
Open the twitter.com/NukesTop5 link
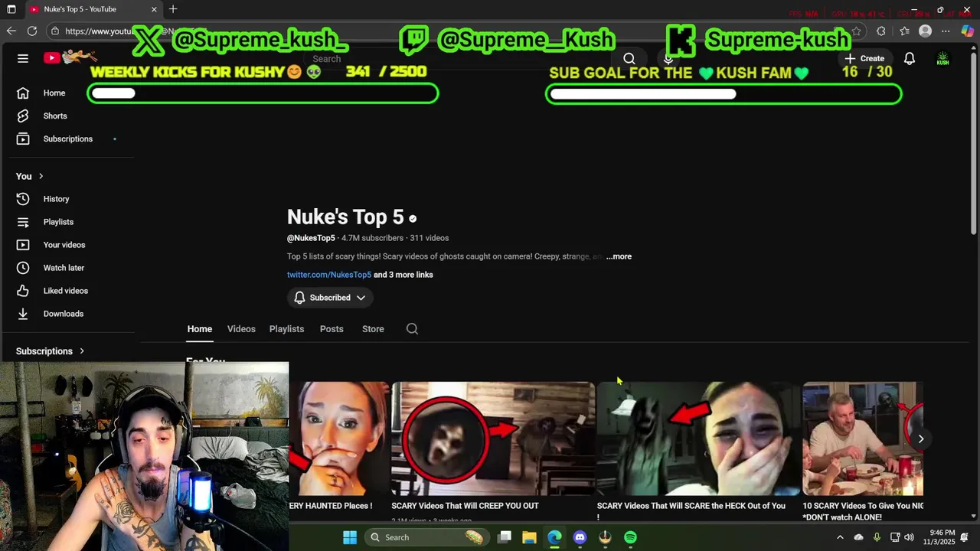coord(329,275)
